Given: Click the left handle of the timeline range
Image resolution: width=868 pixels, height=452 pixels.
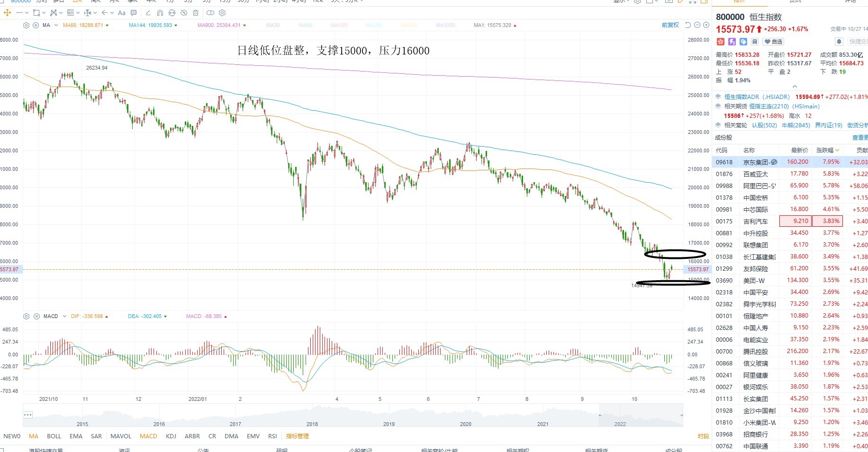Looking at the screenshot, I should 600,415.
